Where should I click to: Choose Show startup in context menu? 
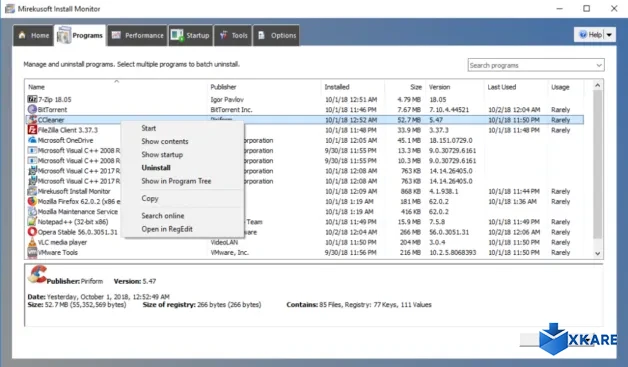tap(162, 155)
